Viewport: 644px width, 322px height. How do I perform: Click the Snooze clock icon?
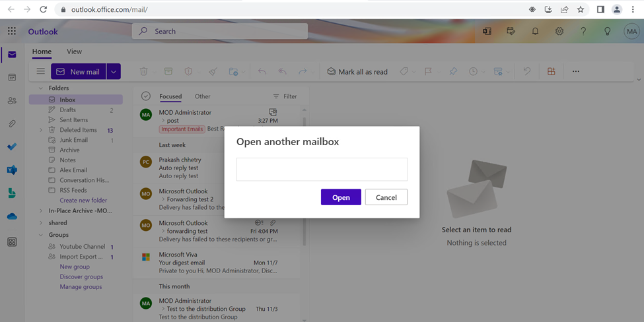473,71
